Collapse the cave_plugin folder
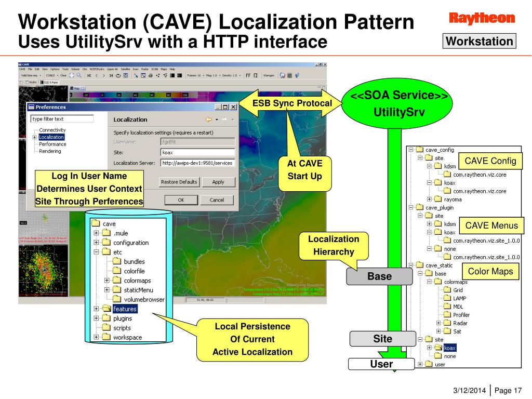Screen dimensions: 532x399 point(411,207)
